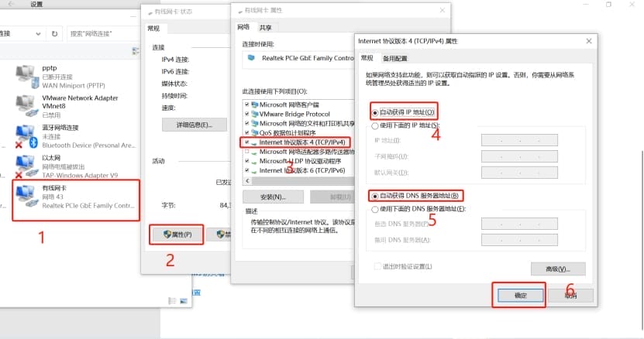Click the 属性(P) button
This screenshot has width=644, height=339.
pyautogui.click(x=177, y=235)
